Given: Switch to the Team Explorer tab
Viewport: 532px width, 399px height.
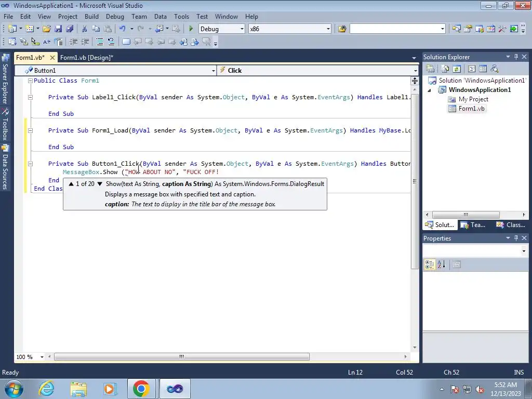Looking at the screenshot, I should point(473,225).
